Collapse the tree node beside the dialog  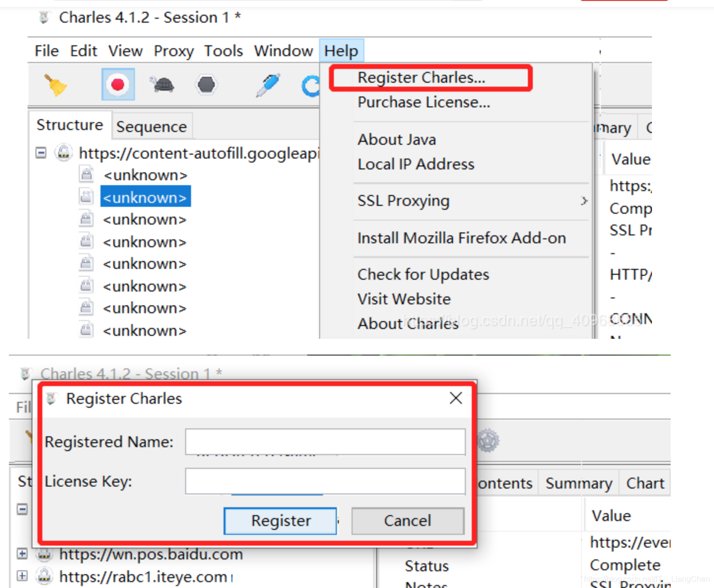(22, 509)
